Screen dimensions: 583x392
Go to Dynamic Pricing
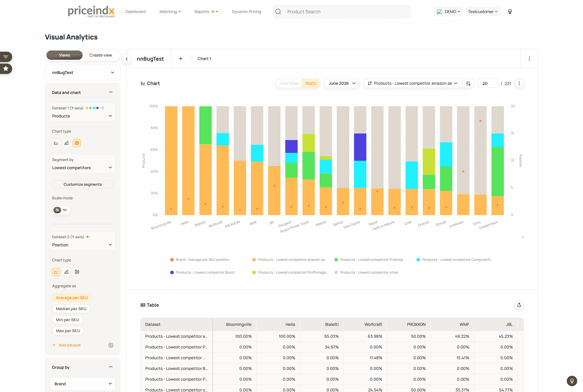(x=247, y=12)
